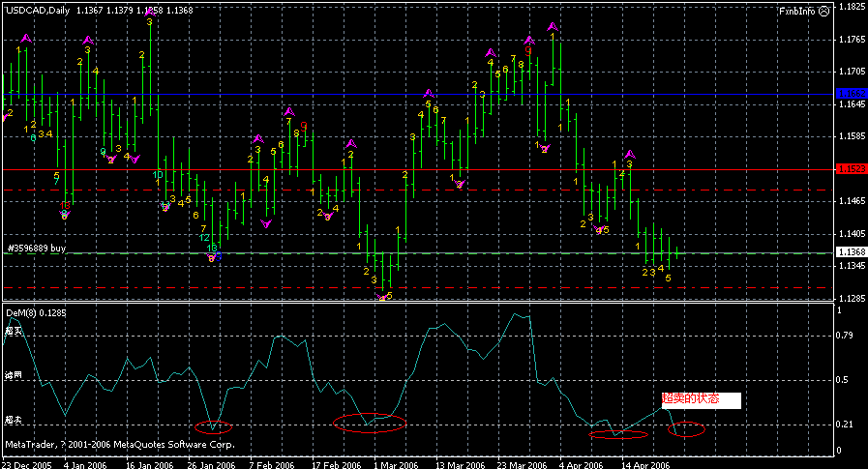The height and width of the screenshot is (469, 868).
Task: Click the 1.1465 price scale value
Action: click(x=852, y=201)
